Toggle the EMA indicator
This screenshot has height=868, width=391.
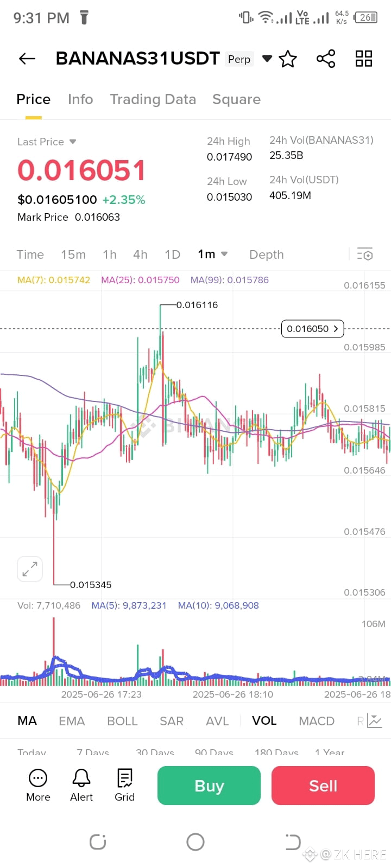click(72, 721)
